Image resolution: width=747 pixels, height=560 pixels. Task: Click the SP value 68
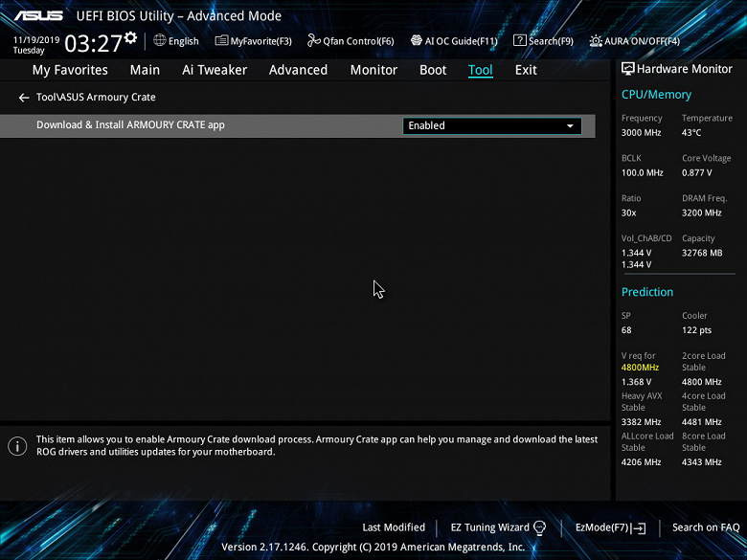point(626,330)
